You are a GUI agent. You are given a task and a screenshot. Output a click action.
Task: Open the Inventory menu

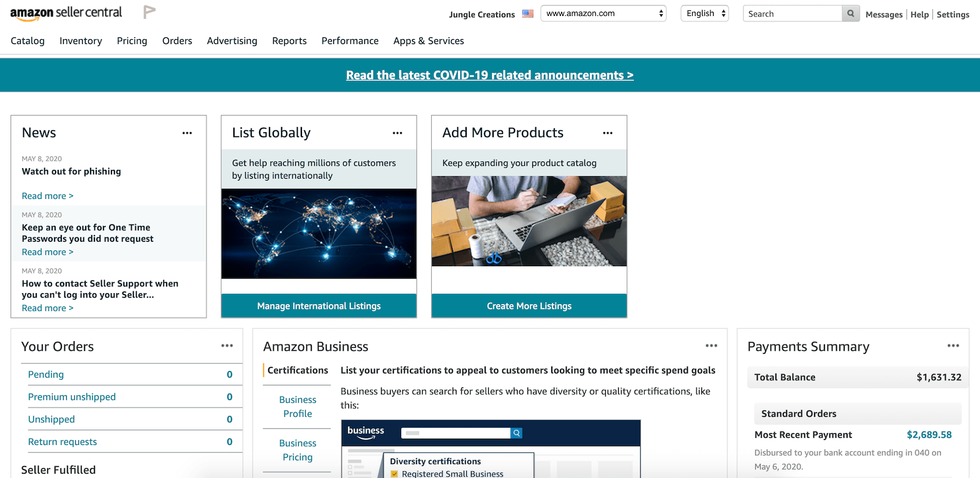pos(81,41)
